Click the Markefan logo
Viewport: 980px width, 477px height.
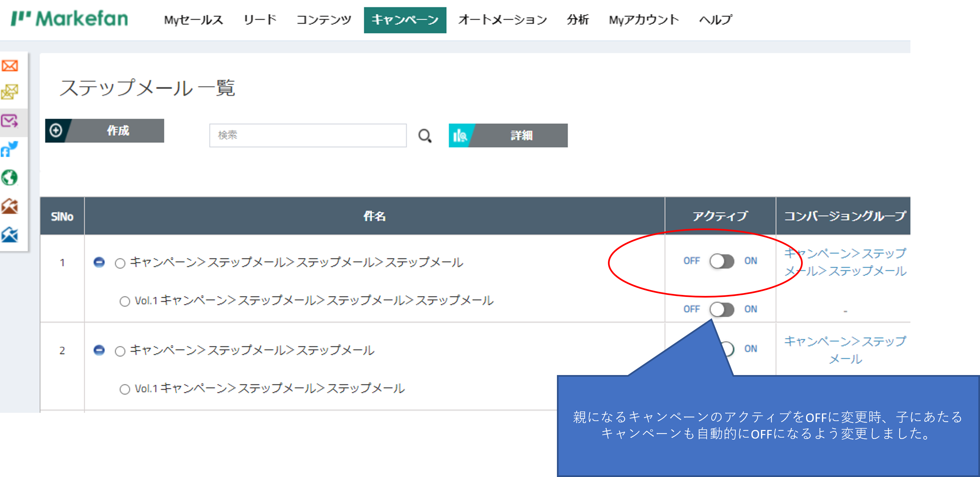coord(69,19)
